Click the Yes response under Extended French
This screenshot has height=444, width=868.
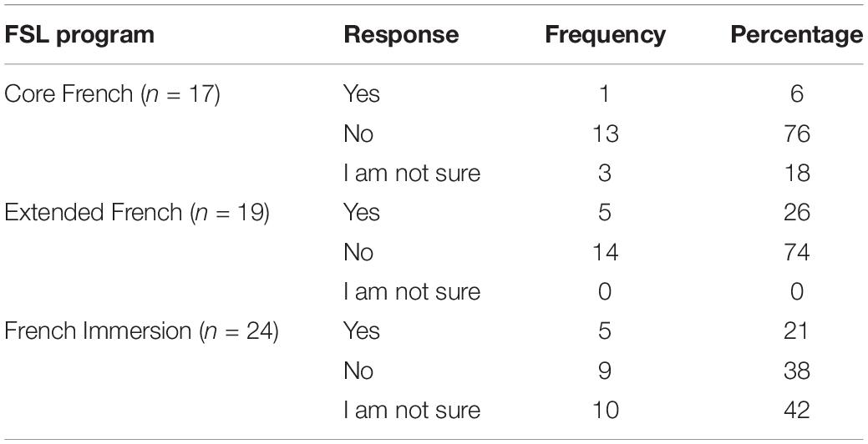coord(362,212)
